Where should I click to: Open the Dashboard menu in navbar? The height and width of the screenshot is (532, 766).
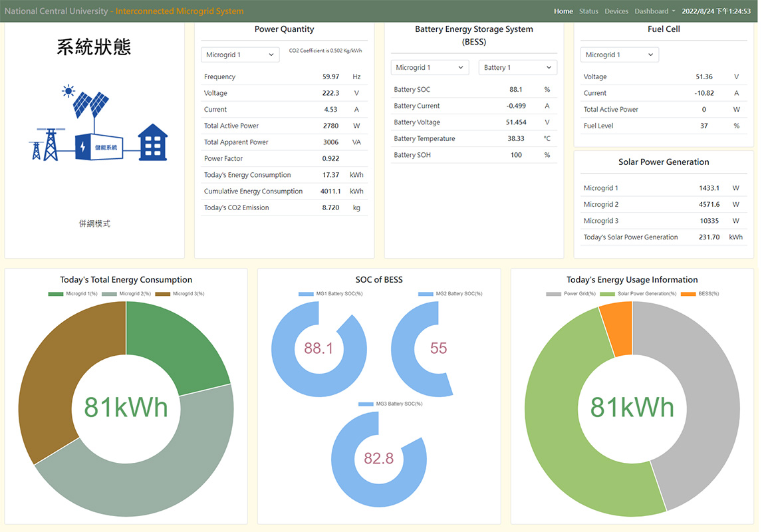pyautogui.click(x=654, y=11)
